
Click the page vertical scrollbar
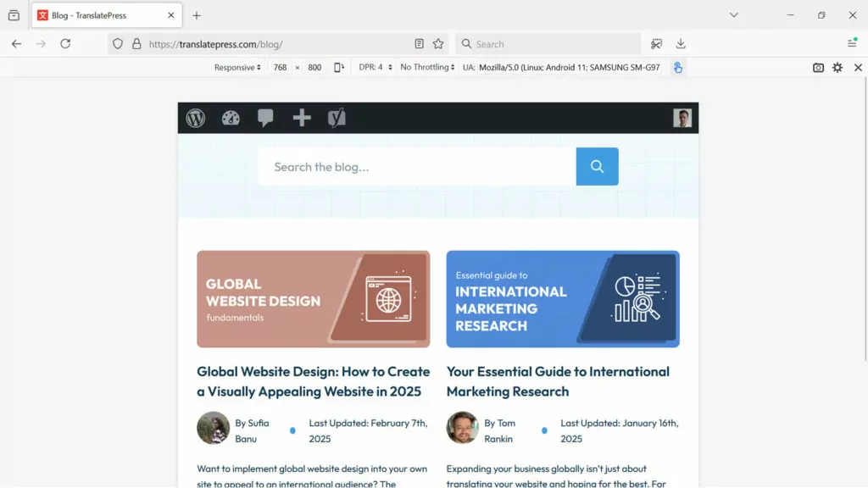pyautogui.click(x=865, y=219)
